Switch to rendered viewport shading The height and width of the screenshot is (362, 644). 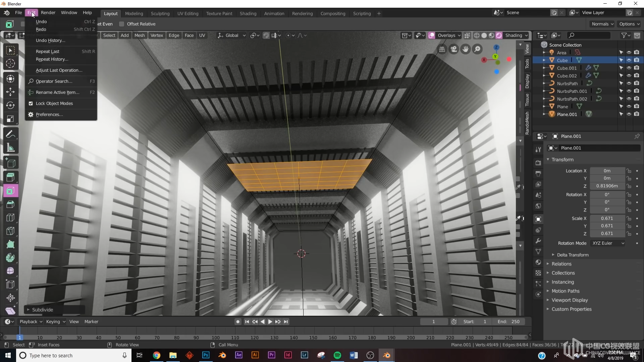point(499,35)
